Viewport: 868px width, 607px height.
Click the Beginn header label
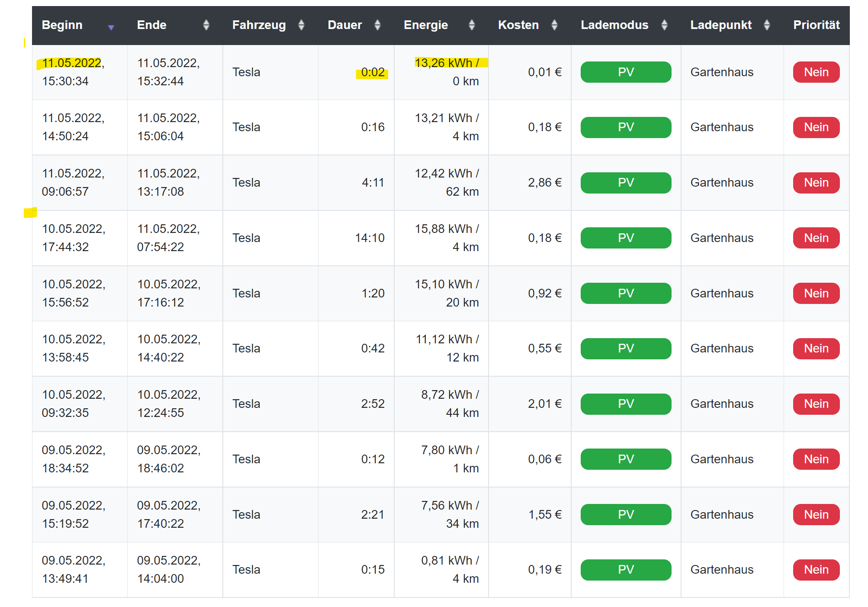point(62,25)
